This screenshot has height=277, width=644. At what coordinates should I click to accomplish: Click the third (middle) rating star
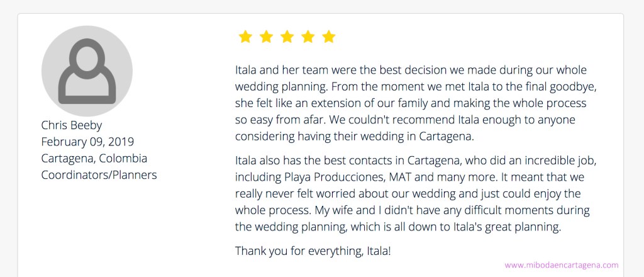point(287,37)
